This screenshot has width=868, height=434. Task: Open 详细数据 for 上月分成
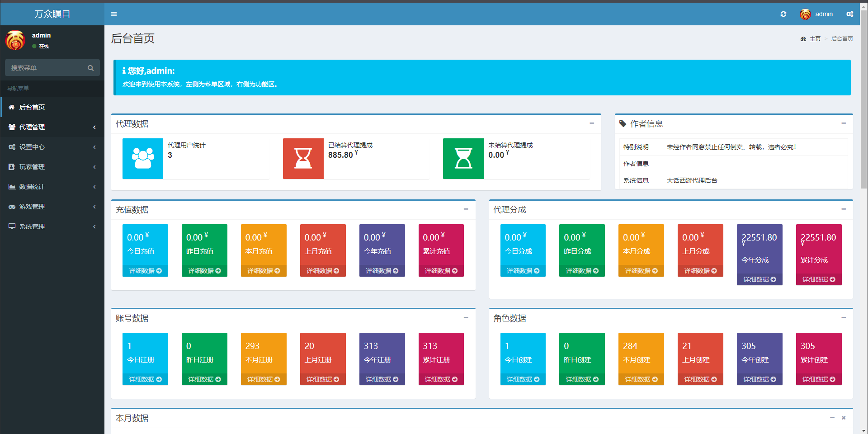700,271
